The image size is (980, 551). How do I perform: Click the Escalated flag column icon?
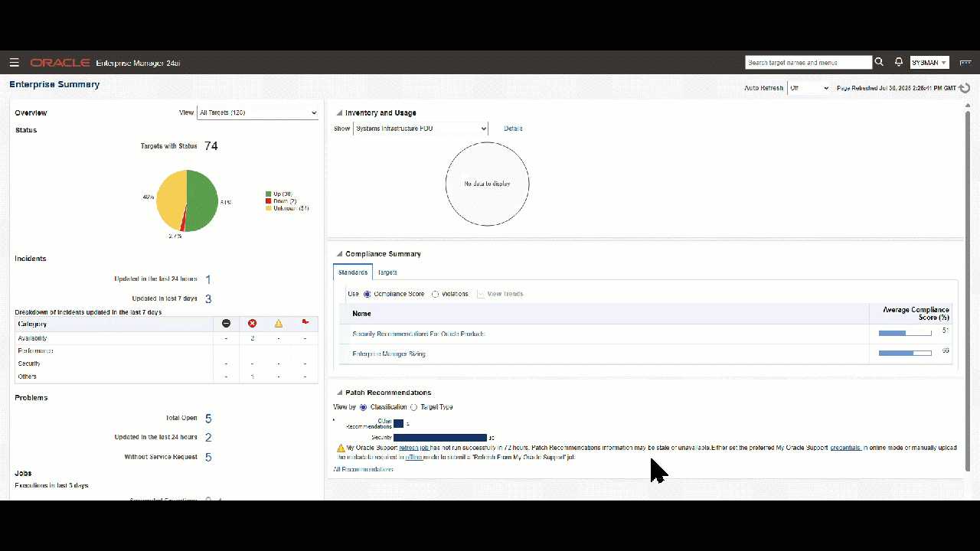(305, 323)
